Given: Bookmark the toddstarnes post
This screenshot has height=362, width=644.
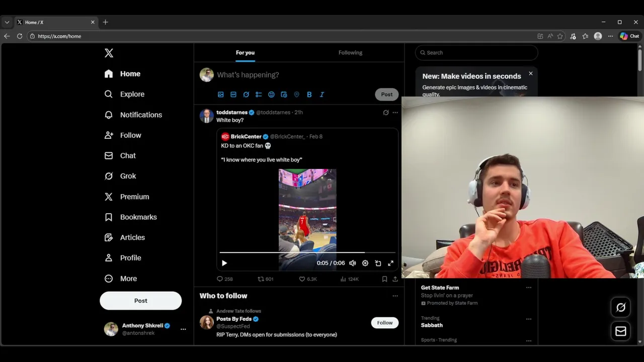Looking at the screenshot, I should 384,279.
